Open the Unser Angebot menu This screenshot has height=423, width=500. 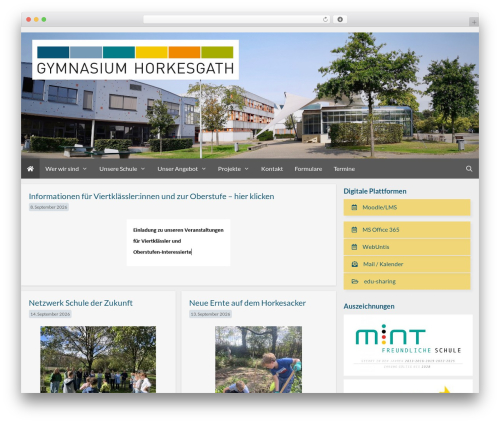[178, 169]
